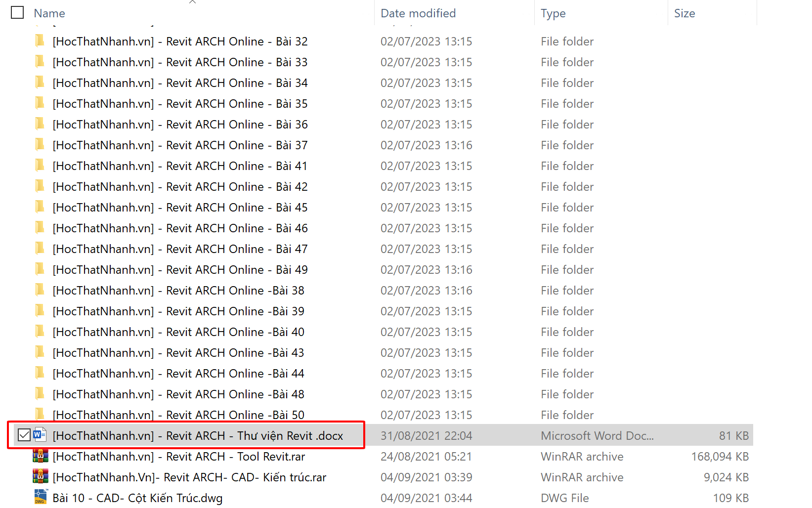Click the folder icon of Bài 43
This screenshot has width=812, height=508.
point(40,352)
